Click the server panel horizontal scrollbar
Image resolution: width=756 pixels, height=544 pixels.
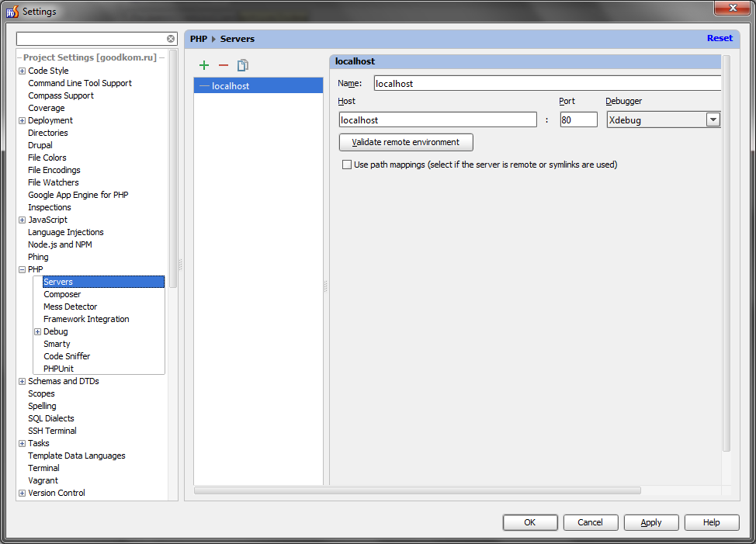click(418, 490)
